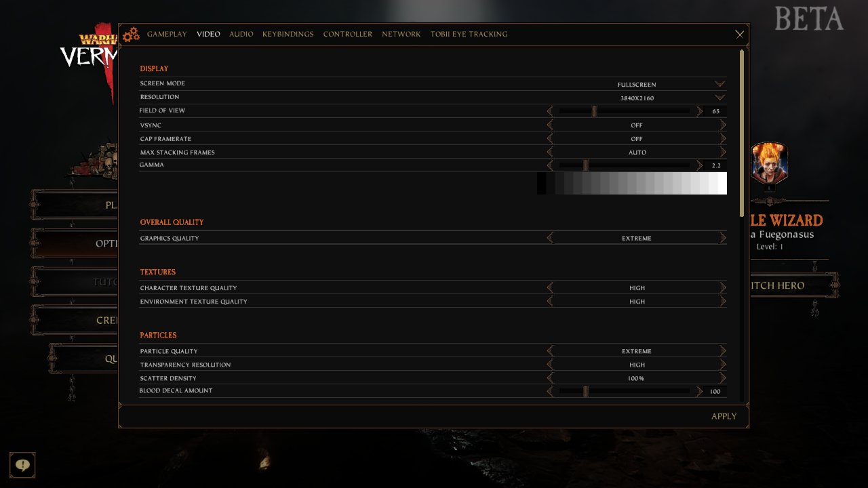Raise Gamma with its right arrow
Image resolution: width=868 pixels, height=488 pixels.
click(700, 165)
